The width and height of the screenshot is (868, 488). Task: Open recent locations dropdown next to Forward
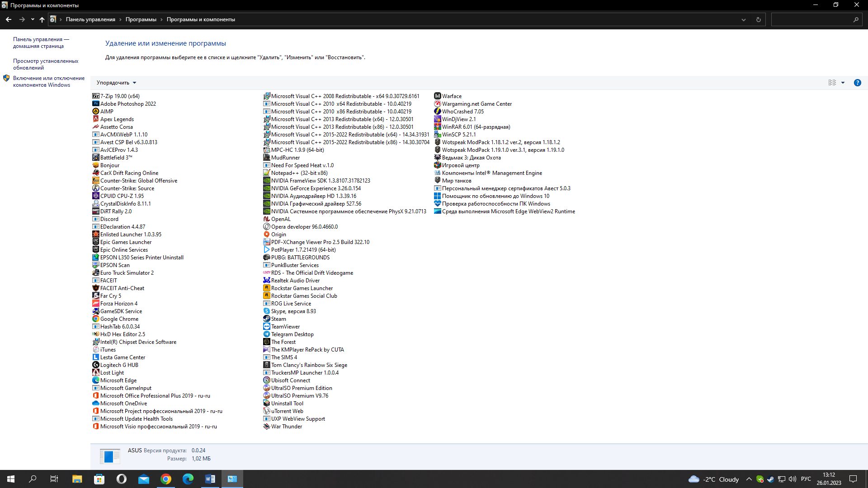[x=33, y=19]
